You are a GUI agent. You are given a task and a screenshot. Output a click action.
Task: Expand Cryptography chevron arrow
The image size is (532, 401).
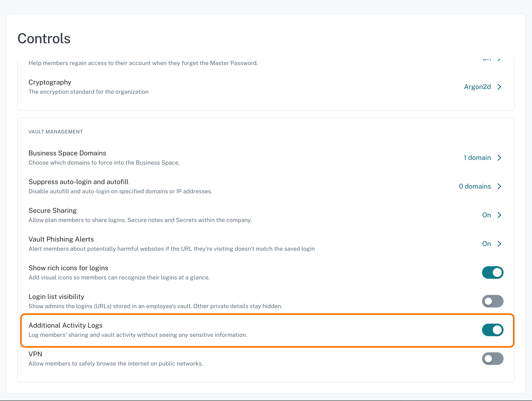[x=499, y=87]
